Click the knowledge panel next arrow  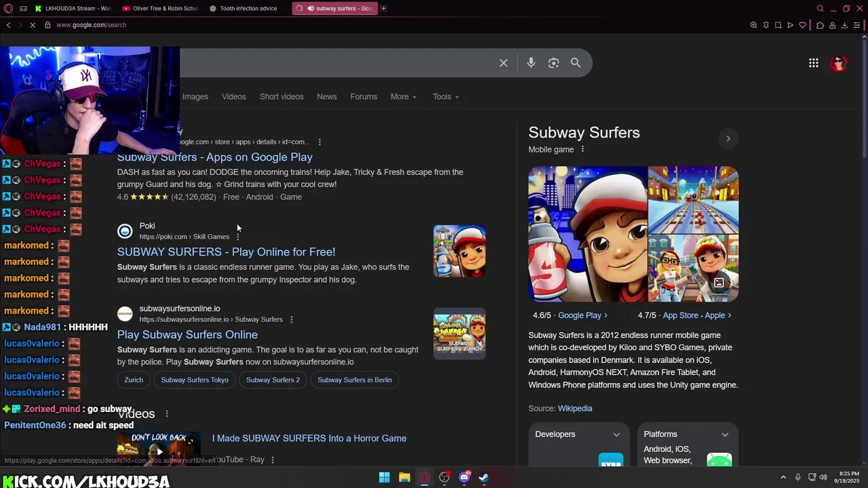(x=728, y=138)
